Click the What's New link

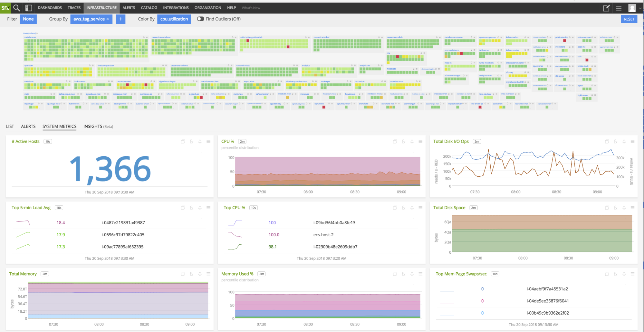pyautogui.click(x=251, y=8)
